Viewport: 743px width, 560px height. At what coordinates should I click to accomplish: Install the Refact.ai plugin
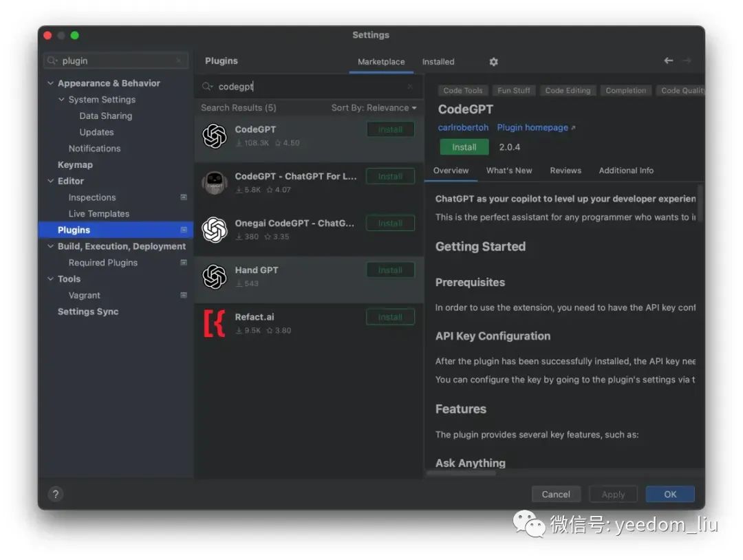[391, 317]
